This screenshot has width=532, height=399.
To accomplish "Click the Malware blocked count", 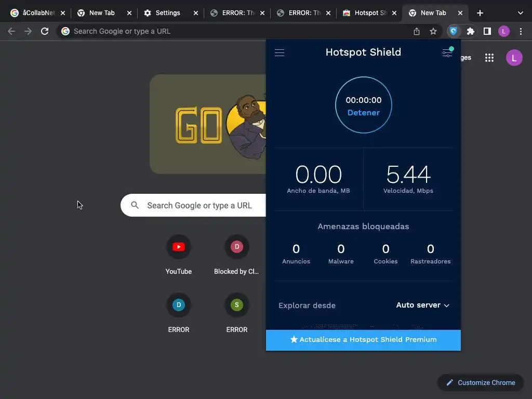I will 341,249.
